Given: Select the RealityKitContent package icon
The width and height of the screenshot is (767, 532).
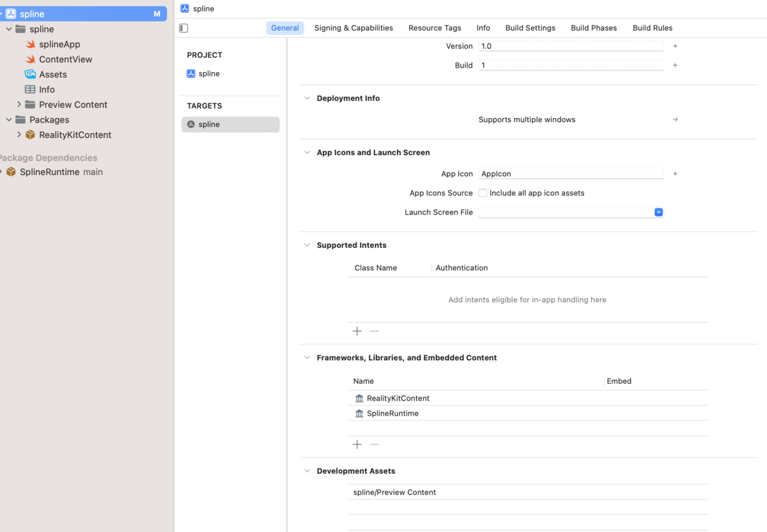Looking at the screenshot, I should pyautogui.click(x=30, y=135).
